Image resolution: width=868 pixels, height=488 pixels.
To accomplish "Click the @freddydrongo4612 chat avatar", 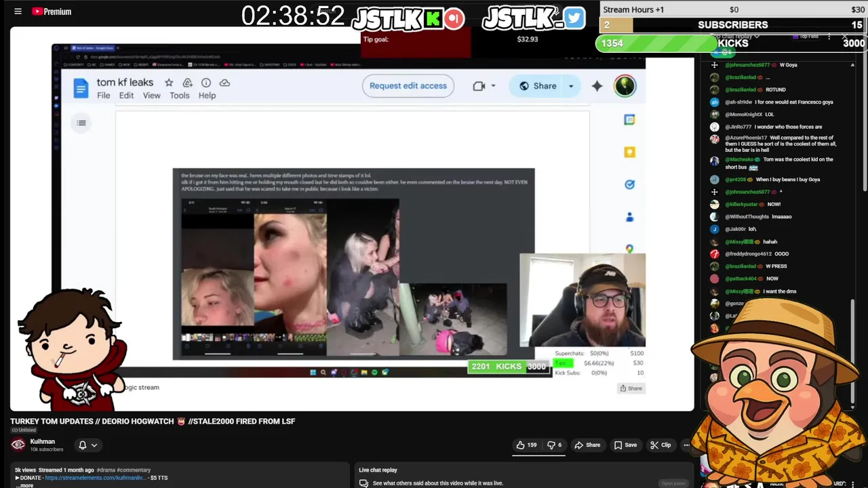I will (x=714, y=254).
